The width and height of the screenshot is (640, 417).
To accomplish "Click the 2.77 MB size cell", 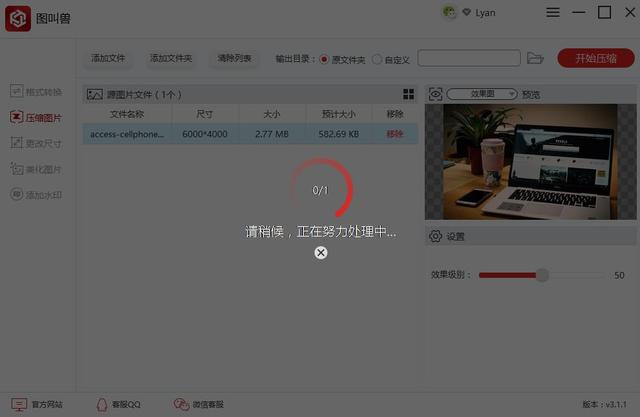I will [272, 134].
